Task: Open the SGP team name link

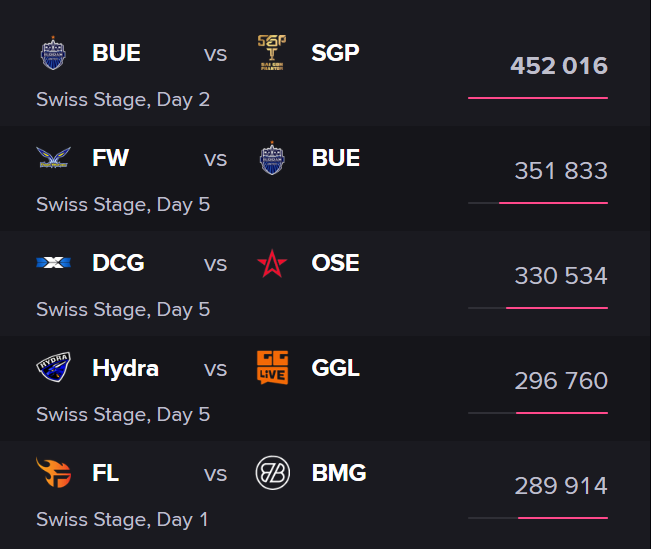Action: pos(335,53)
